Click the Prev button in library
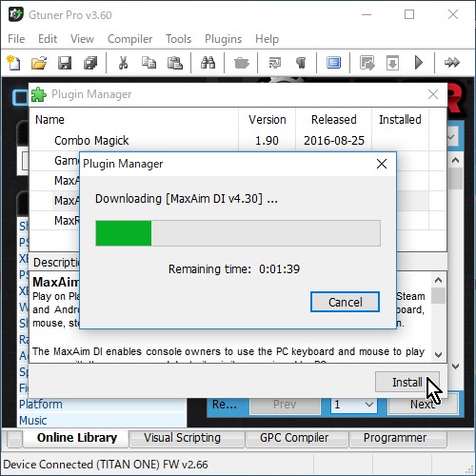 pos(285,405)
